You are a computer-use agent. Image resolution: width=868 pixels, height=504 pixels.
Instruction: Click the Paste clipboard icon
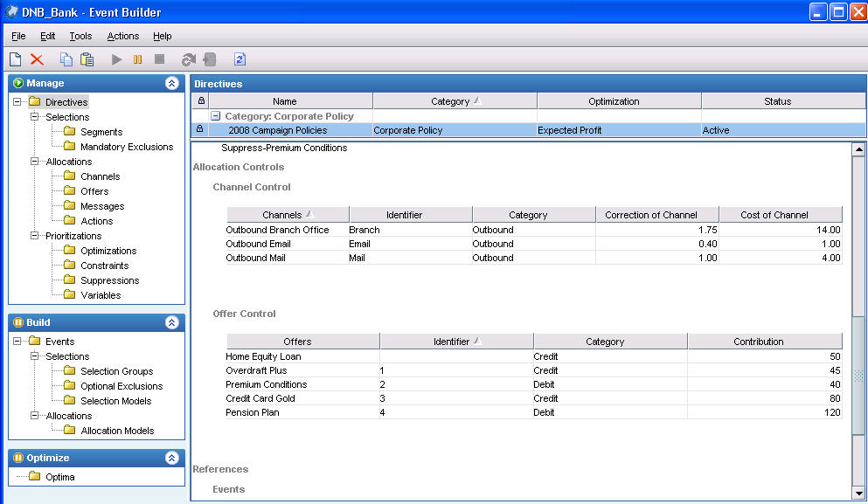[x=87, y=59]
